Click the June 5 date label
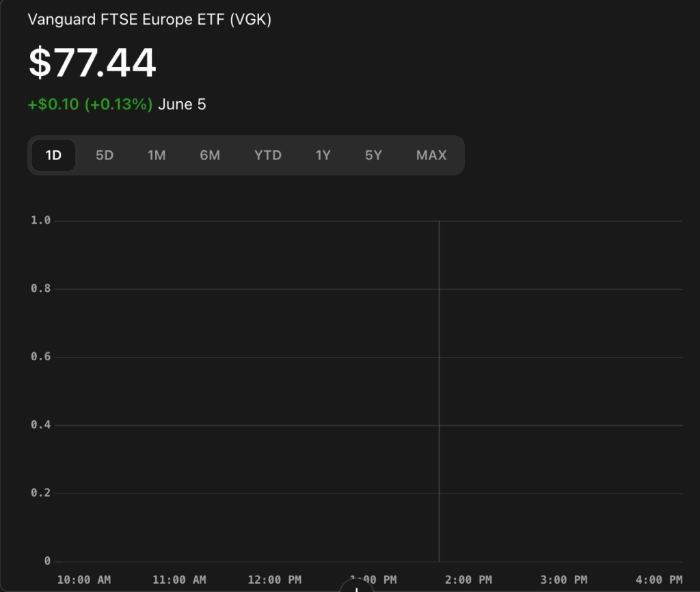This screenshot has width=700, height=592. point(182,105)
